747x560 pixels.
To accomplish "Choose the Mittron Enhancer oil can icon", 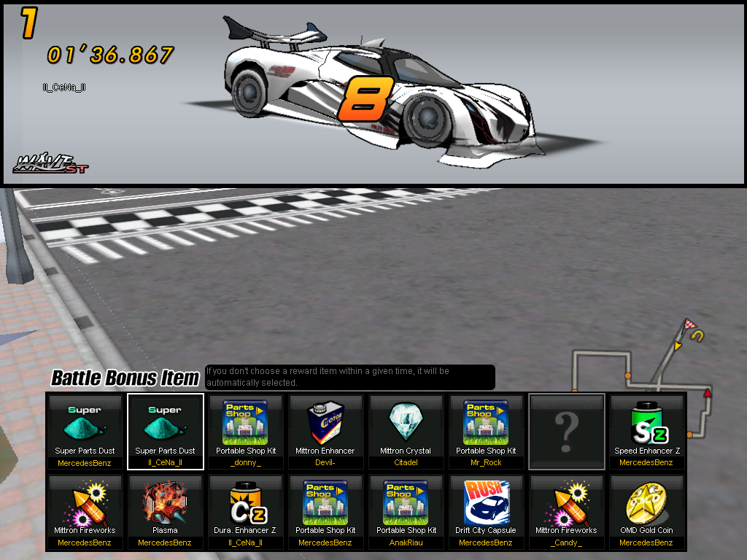I will pos(325,423).
